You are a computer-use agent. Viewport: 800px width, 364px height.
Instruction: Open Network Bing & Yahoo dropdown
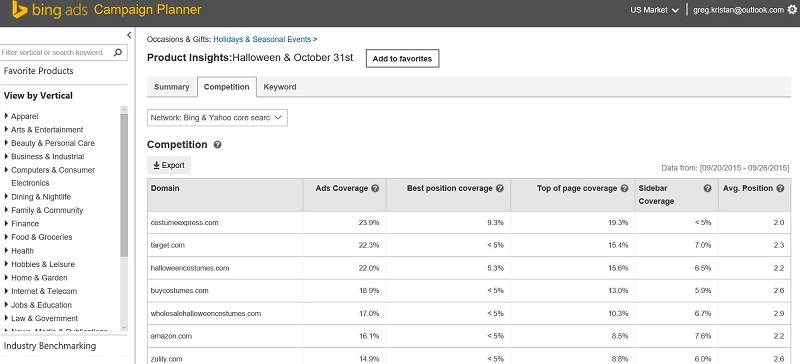click(217, 117)
